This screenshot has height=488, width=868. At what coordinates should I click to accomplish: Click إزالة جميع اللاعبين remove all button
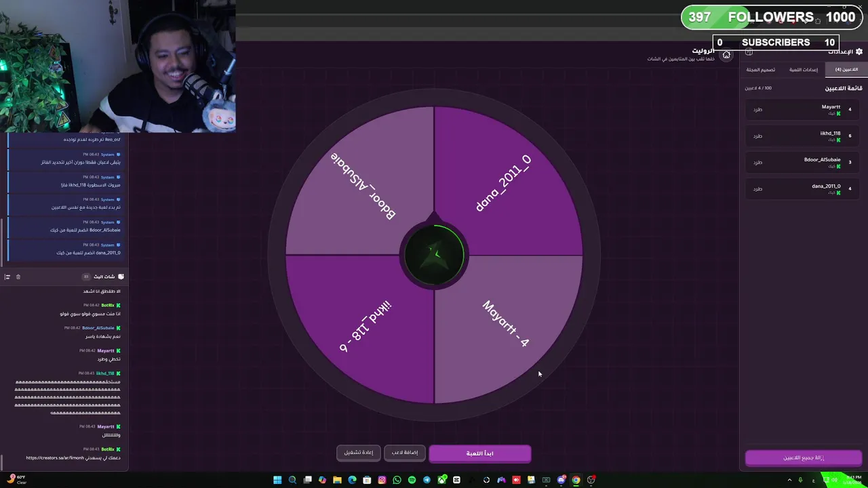pos(804,457)
